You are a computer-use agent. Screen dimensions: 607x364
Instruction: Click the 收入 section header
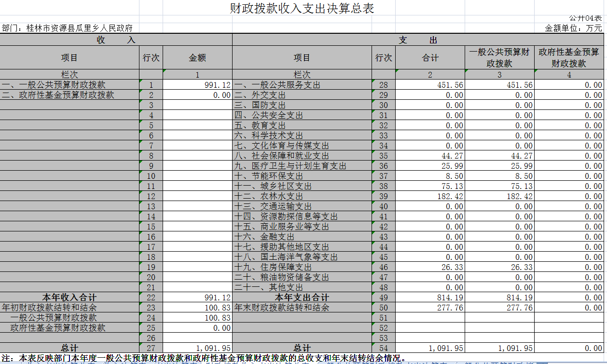click(x=116, y=40)
